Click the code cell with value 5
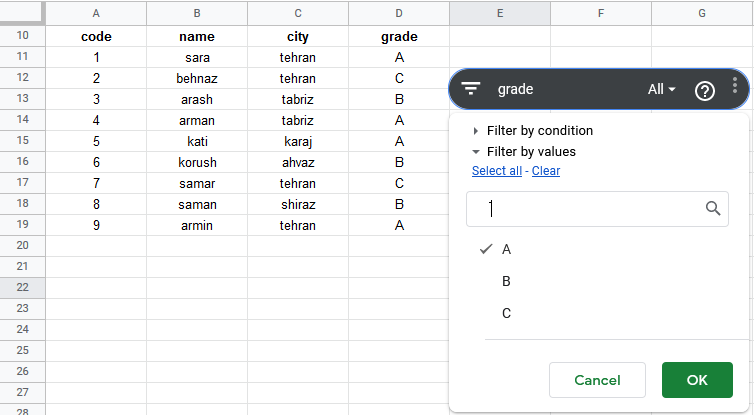Screen dimensions: 754x415 point(96,141)
